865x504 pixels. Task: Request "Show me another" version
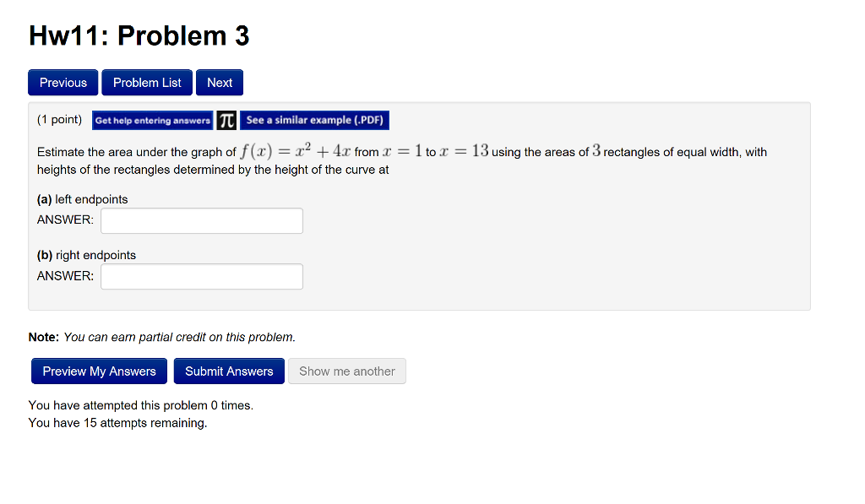[x=346, y=371]
